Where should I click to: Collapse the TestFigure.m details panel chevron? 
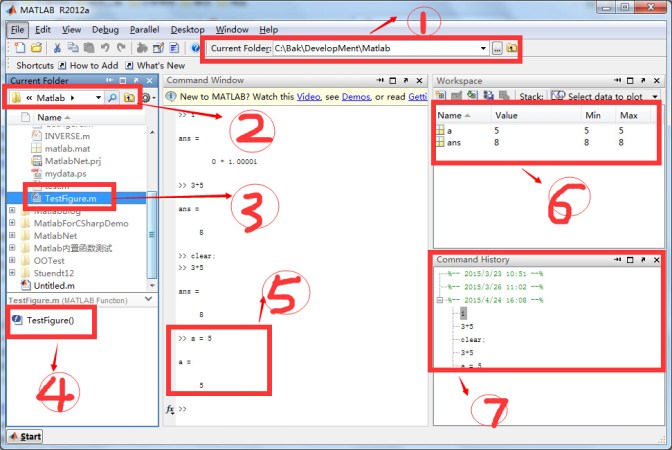click(148, 299)
